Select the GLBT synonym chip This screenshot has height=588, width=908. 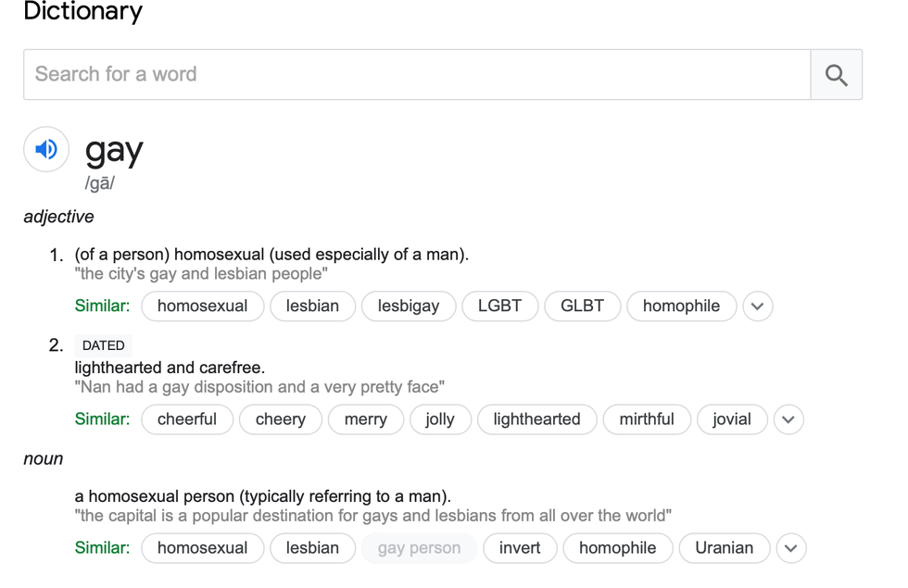click(582, 307)
